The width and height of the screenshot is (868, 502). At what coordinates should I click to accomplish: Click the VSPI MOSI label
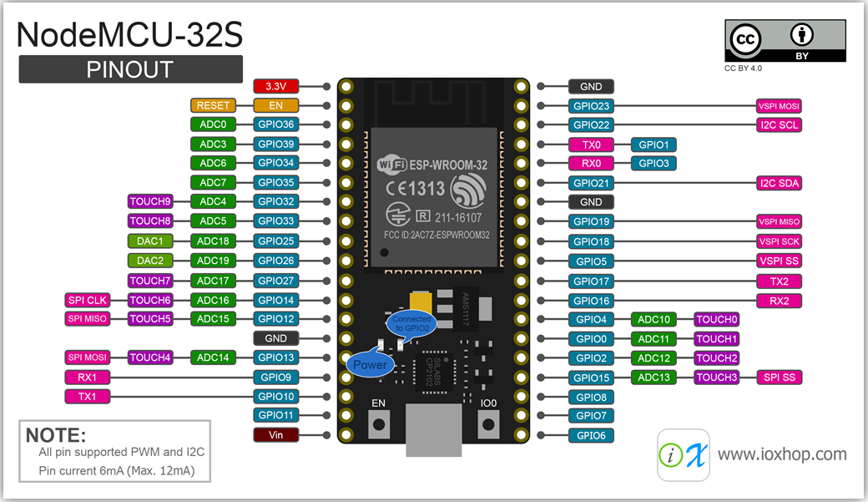pos(779,106)
